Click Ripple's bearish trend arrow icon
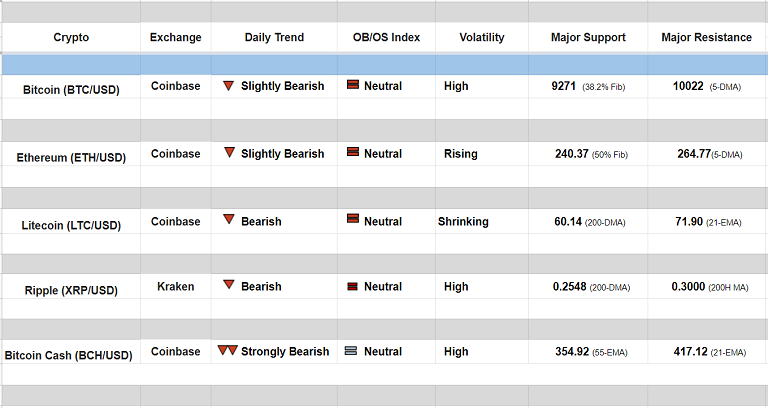The image size is (768, 408). (x=229, y=286)
